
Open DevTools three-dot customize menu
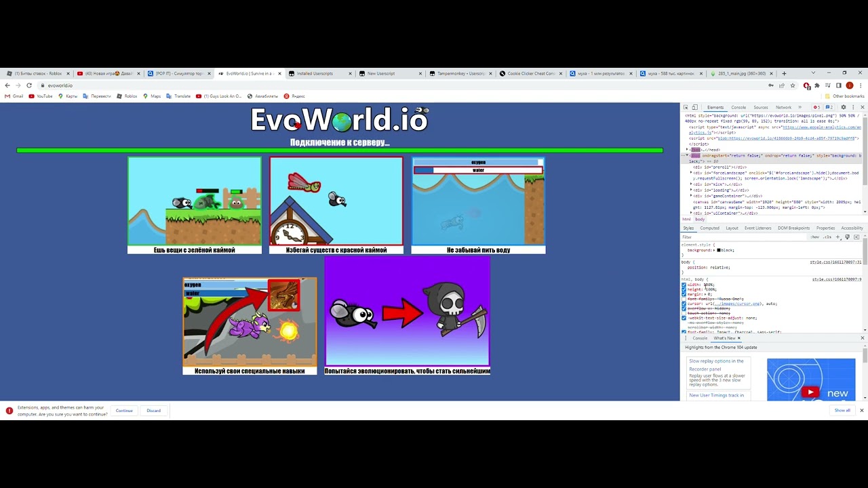pos(852,107)
